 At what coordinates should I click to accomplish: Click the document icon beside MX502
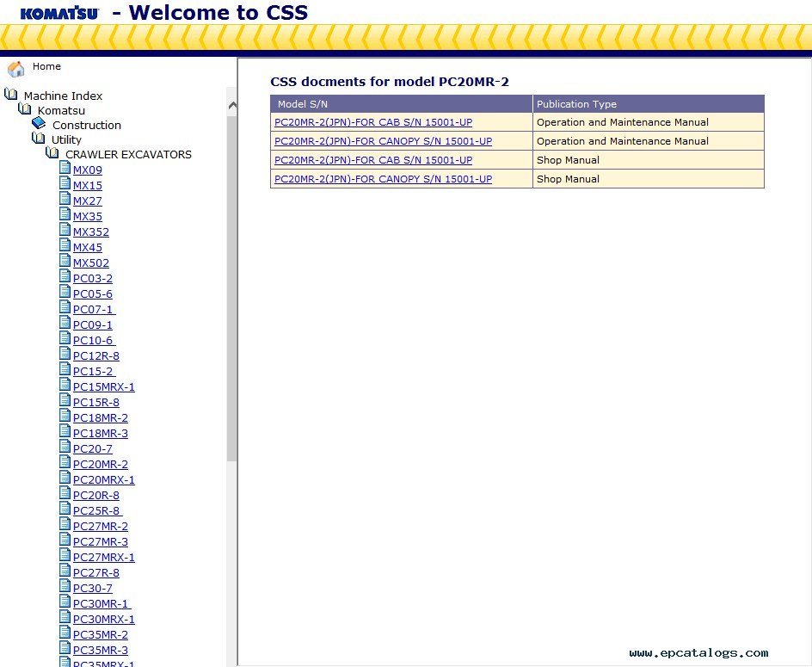(x=65, y=261)
